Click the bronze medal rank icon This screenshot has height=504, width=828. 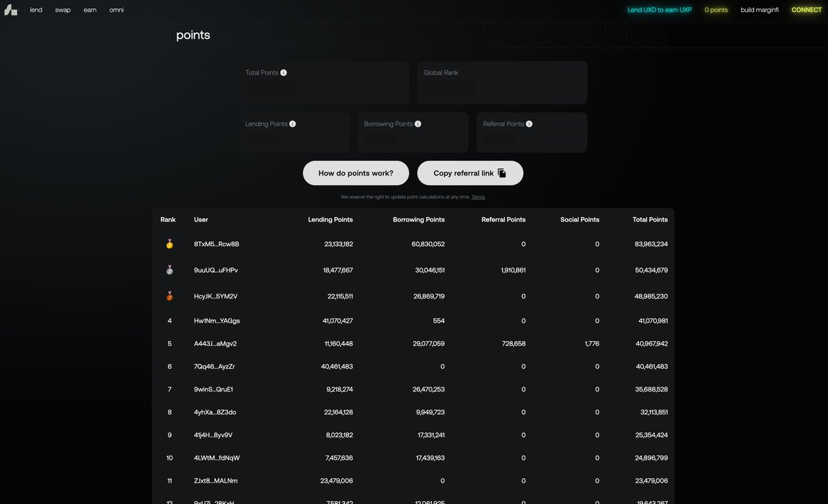pyautogui.click(x=170, y=296)
